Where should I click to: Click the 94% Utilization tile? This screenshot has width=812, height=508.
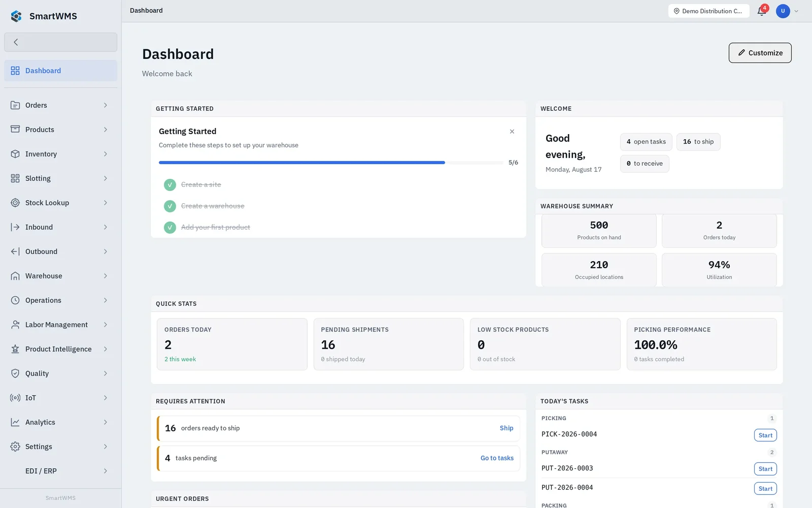[x=719, y=270]
